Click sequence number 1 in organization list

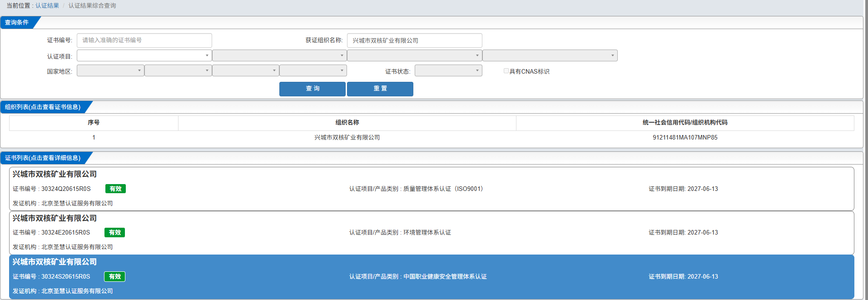pos(94,137)
